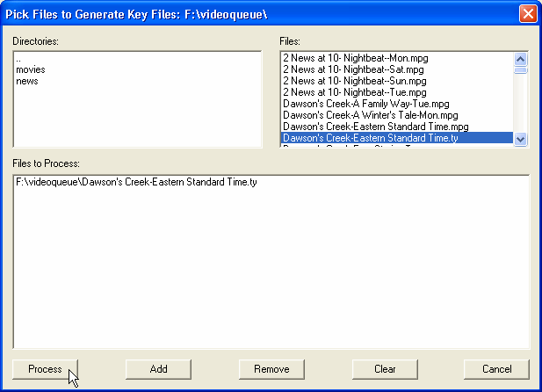Click the Files list scrollbar thumb
The image size is (542, 392).
[521, 70]
